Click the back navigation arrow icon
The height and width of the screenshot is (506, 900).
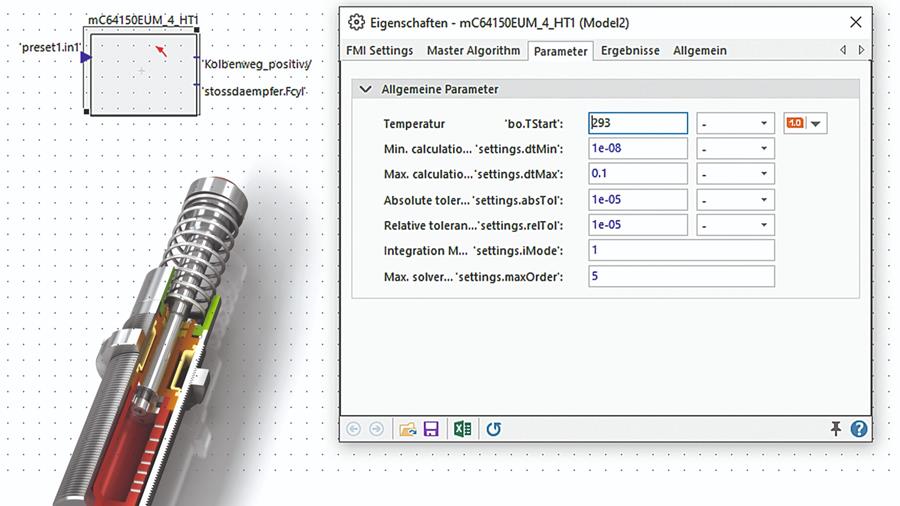353,429
